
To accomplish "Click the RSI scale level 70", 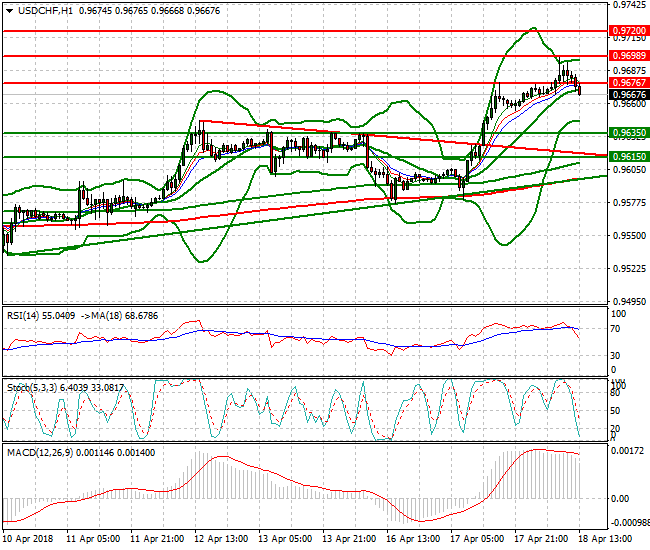I will click(616, 329).
